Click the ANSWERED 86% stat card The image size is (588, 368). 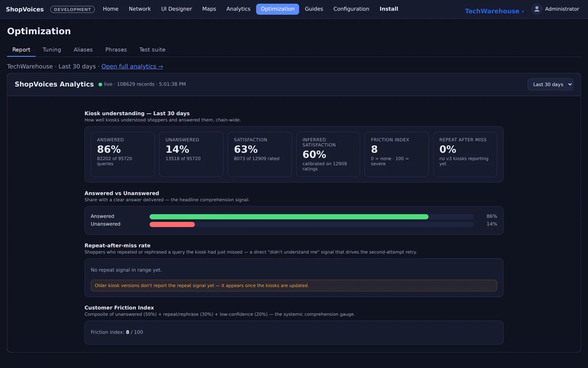coord(123,154)
